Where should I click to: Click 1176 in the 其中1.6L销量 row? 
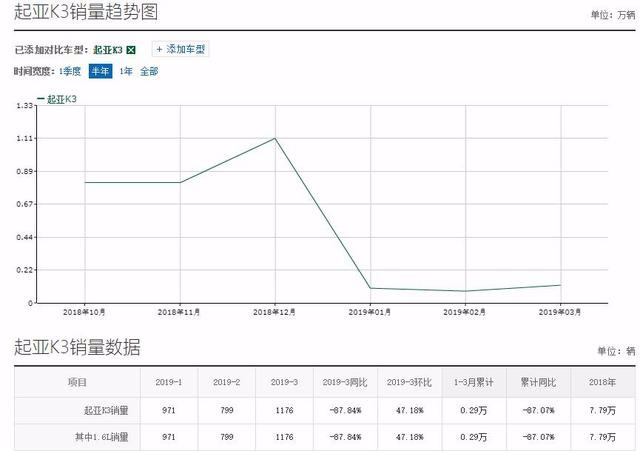pos(284,437)
